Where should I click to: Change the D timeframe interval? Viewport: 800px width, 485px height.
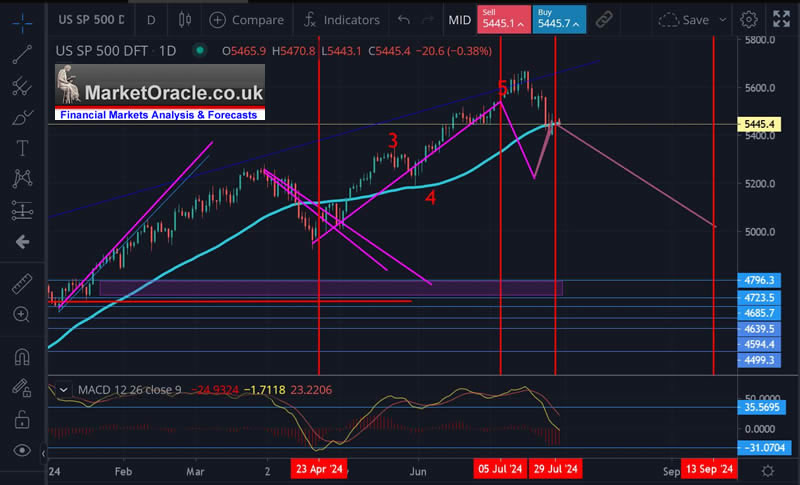click(151, 20)
